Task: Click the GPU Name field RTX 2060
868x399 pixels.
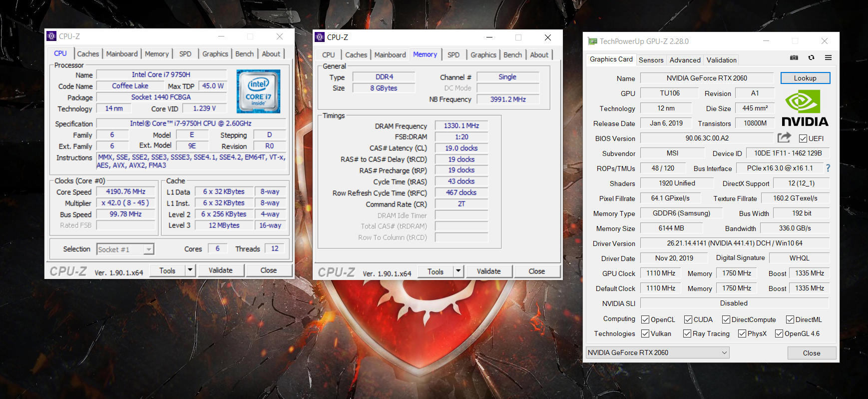Action: pos(707,78)
